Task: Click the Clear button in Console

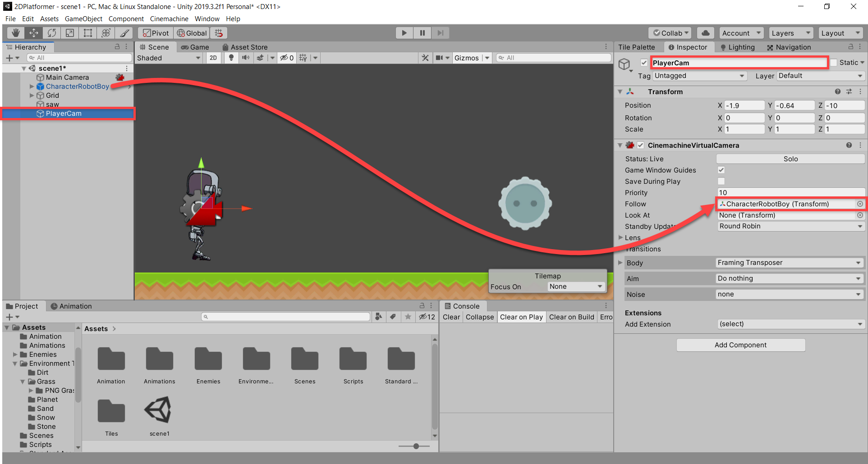Action: click(x=451, y=317)
